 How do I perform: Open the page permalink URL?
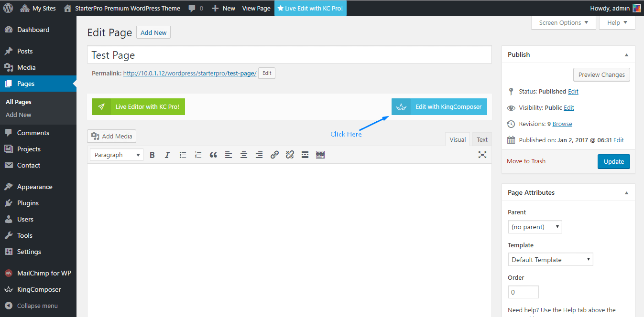(x=190, y=74)
